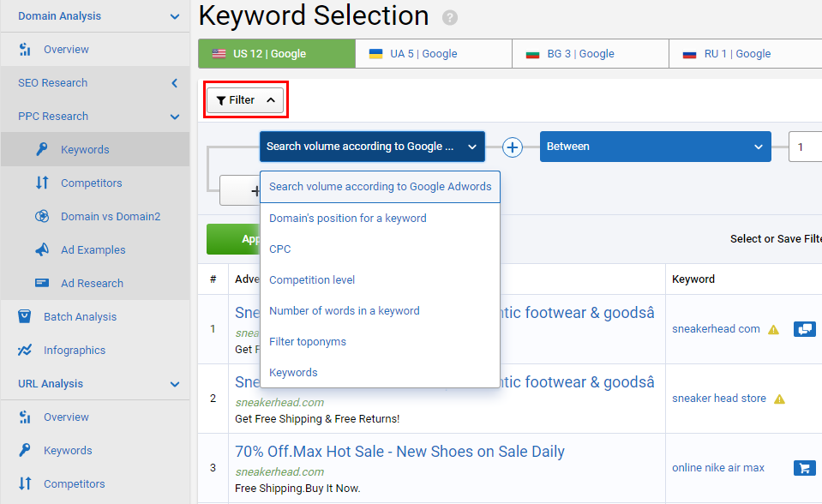Click the Keyword Selection page title

(x=314, y=15)
